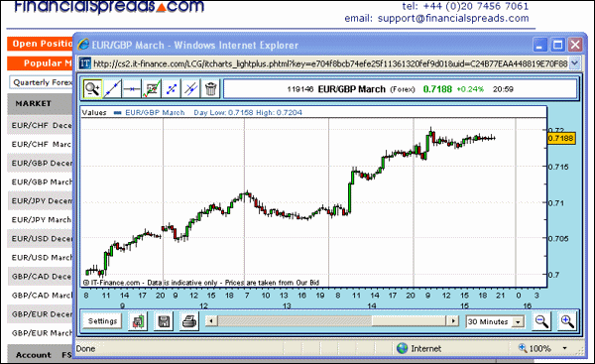Save the chart with floppy disk icon
595x364 pixels.
tap(164, 321)
